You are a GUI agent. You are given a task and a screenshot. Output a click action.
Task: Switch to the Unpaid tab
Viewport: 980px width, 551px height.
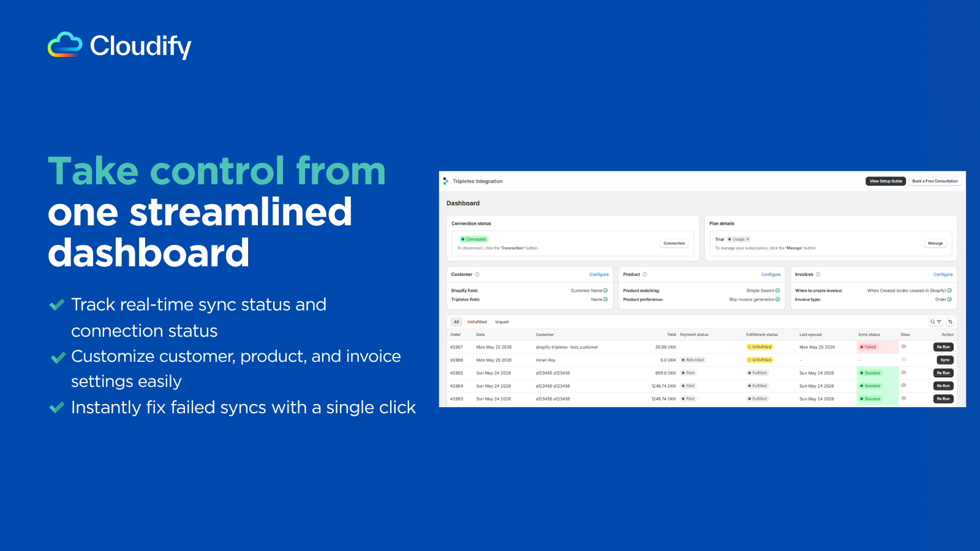(x=502, y=322)
